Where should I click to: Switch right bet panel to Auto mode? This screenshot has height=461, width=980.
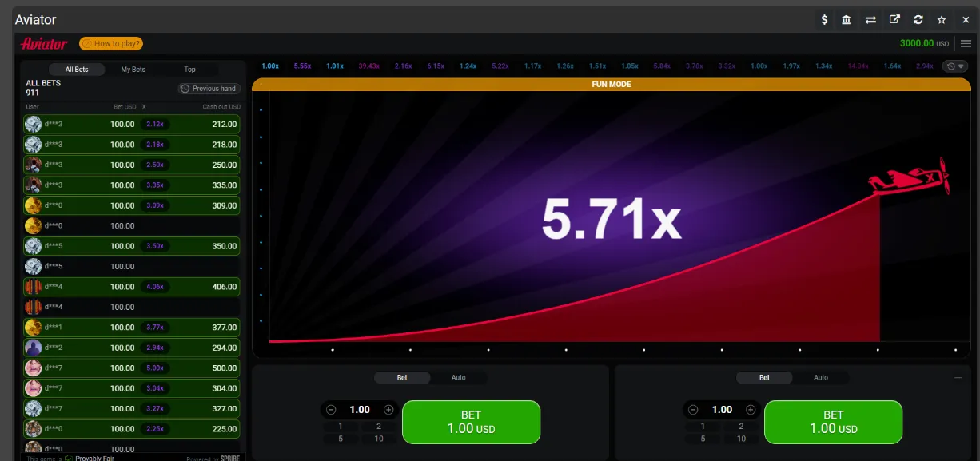(820, 378)
